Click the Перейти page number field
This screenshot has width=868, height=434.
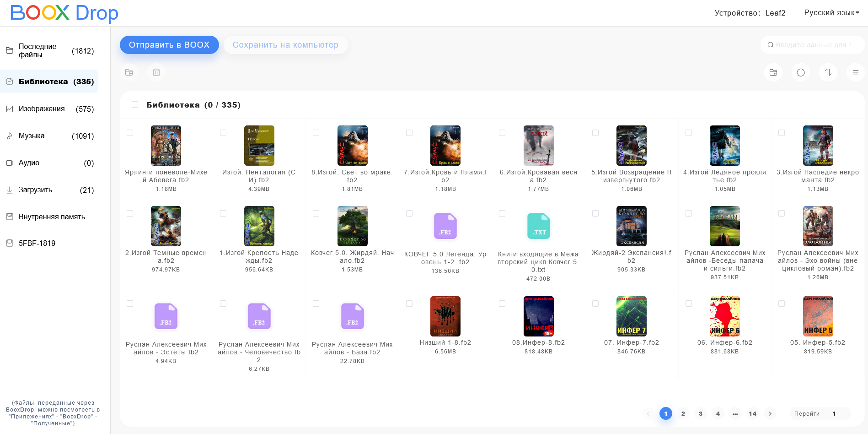tap(834, 413)
